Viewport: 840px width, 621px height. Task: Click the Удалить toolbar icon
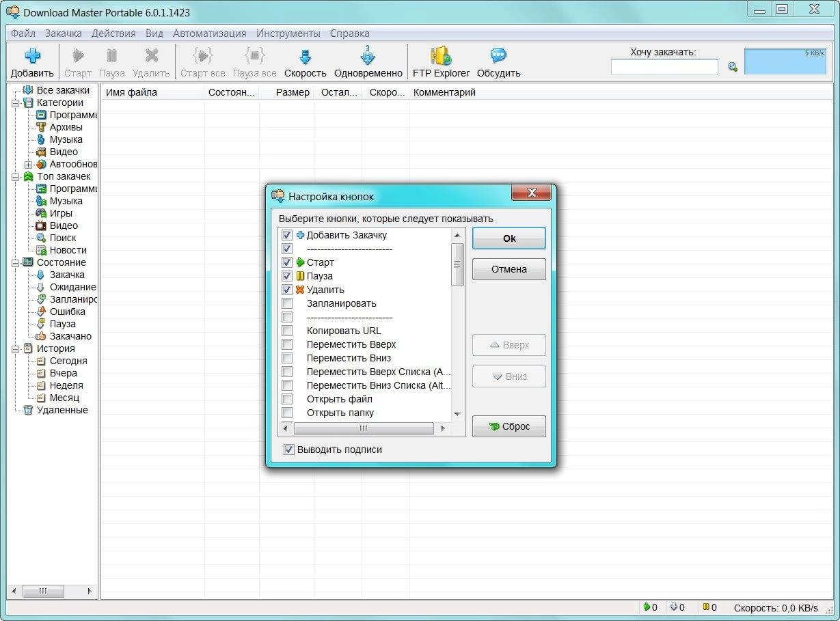[x=152, y=56]
